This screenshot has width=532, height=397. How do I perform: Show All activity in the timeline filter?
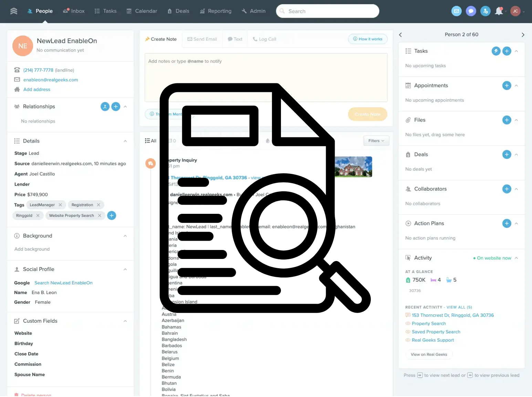(x=150, y=141)
